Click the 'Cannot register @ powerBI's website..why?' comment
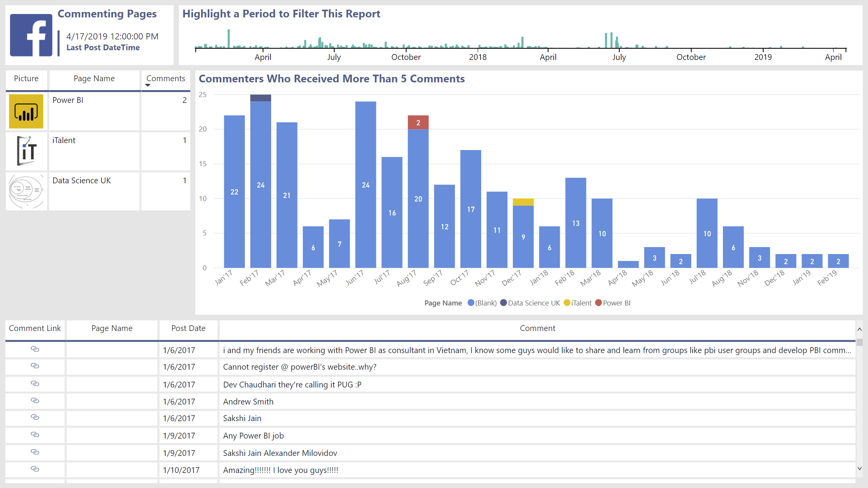 click(x=300, y=367)
